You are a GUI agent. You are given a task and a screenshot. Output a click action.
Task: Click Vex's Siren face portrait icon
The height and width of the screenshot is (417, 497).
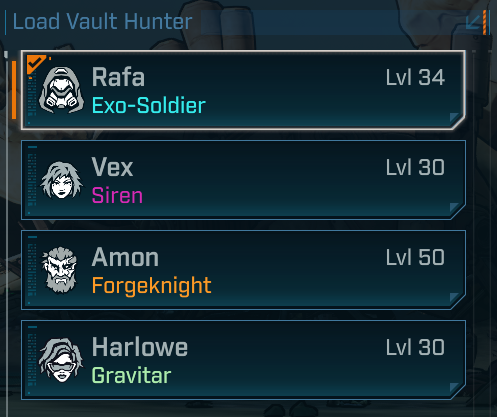(x=61, y=180)
